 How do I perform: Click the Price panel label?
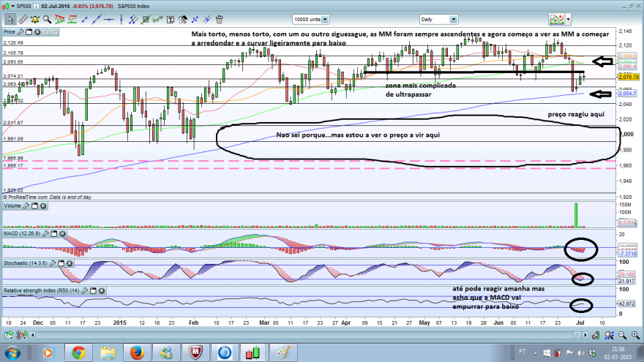9,31
